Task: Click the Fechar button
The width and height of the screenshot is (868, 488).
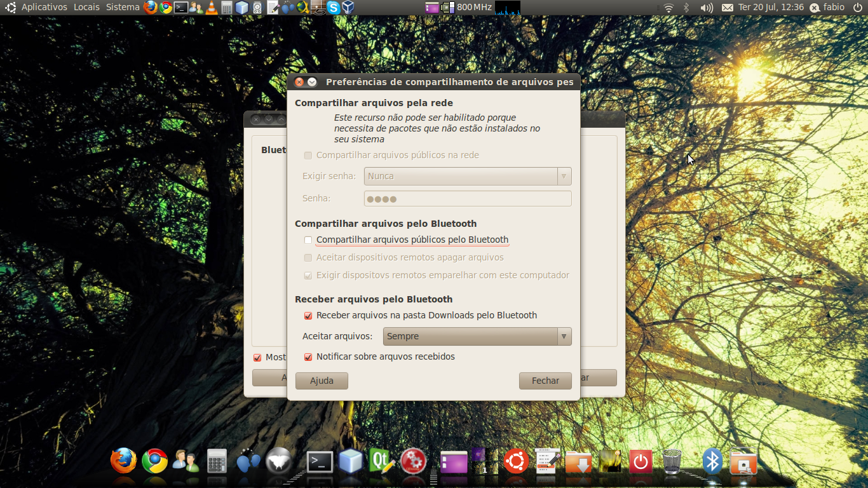Action: click(545, 381)
